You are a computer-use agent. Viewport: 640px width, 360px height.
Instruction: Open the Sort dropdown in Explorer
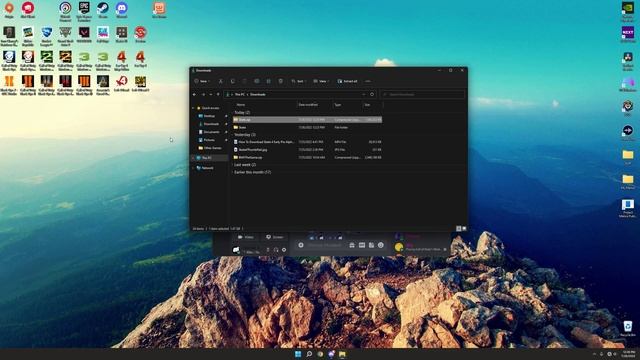(298, 81)
